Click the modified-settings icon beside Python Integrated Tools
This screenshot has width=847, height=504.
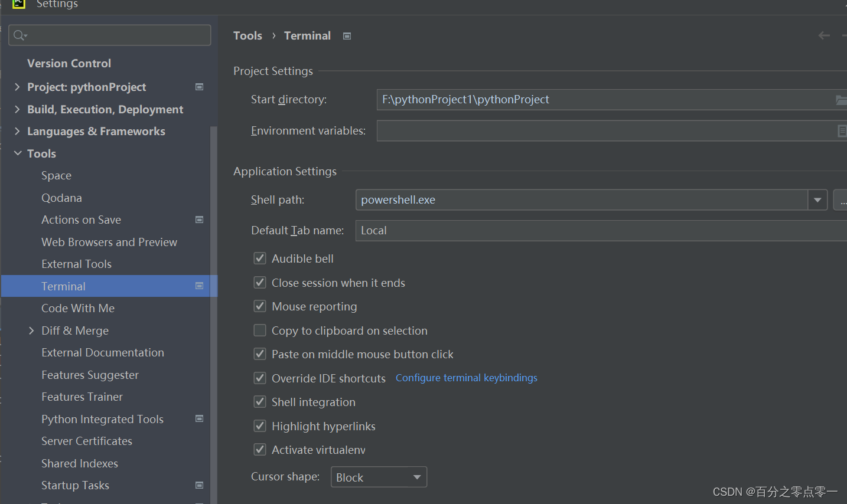pyautogui.click(x=200, y=418)
